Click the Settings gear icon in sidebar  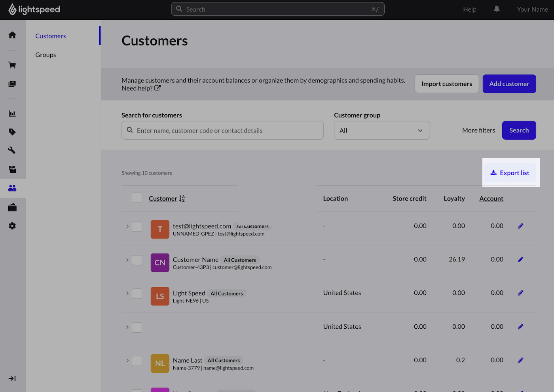[x=12, y=226]
